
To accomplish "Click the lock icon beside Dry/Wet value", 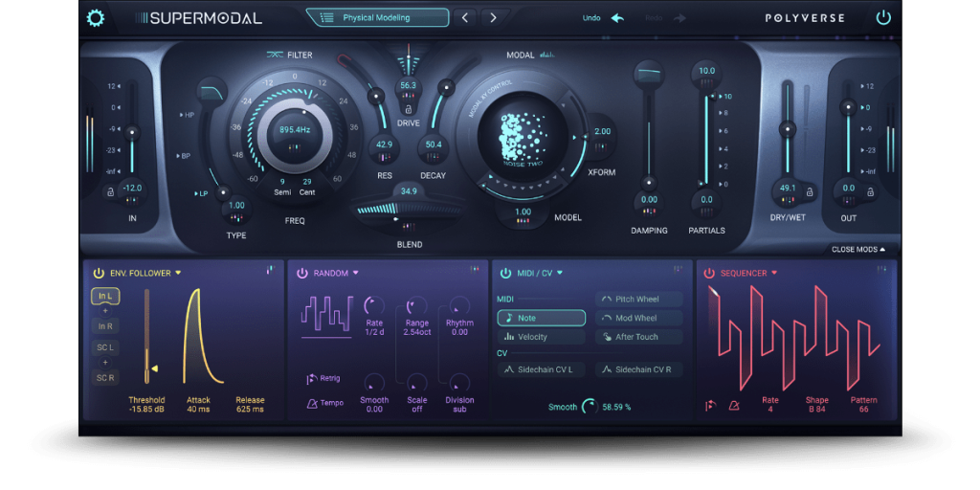I will point(810,192).
